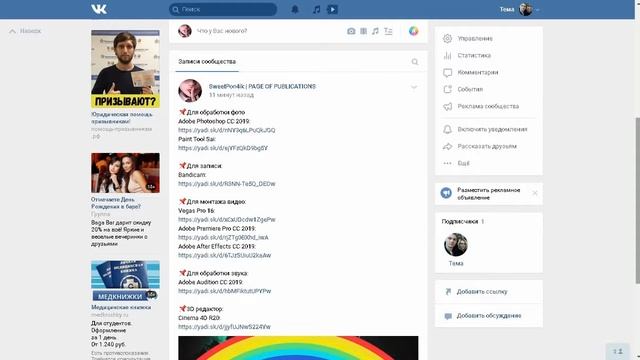
Task: Select the 'Записи сообщества' tab
Action: coord(207,62)
